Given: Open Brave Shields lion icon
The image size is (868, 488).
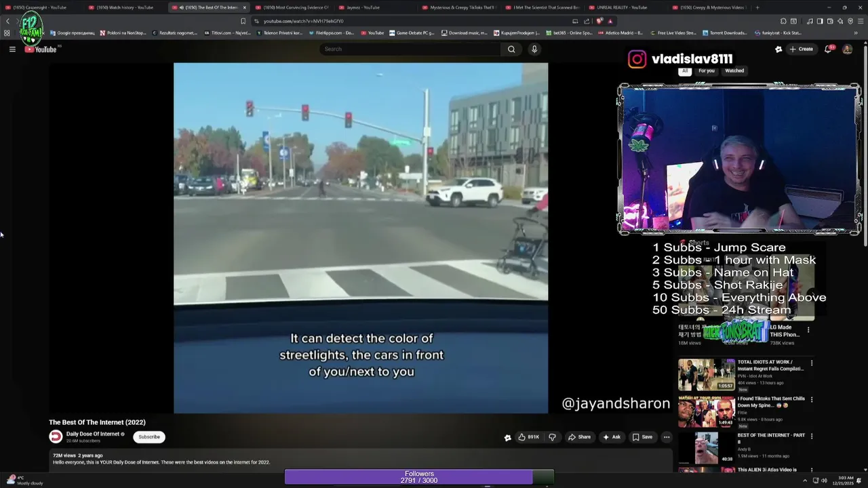Looking at the screenshot, I should point(599,21).
